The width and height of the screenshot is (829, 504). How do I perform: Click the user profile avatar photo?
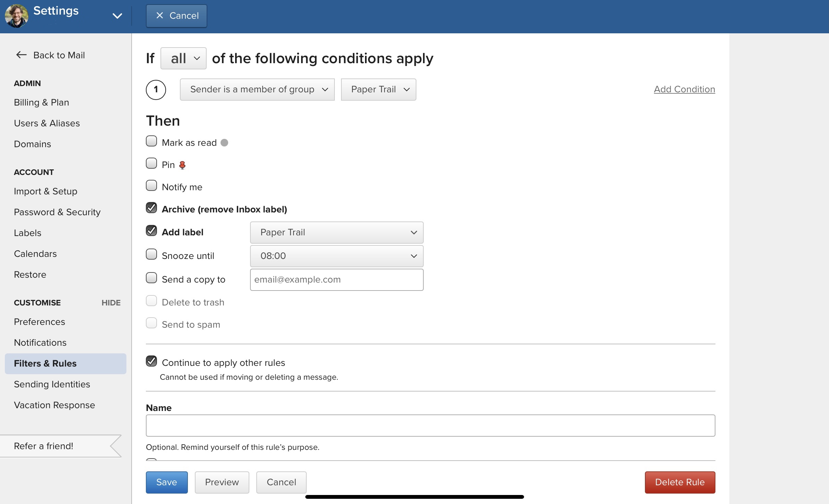pos(16,16)
